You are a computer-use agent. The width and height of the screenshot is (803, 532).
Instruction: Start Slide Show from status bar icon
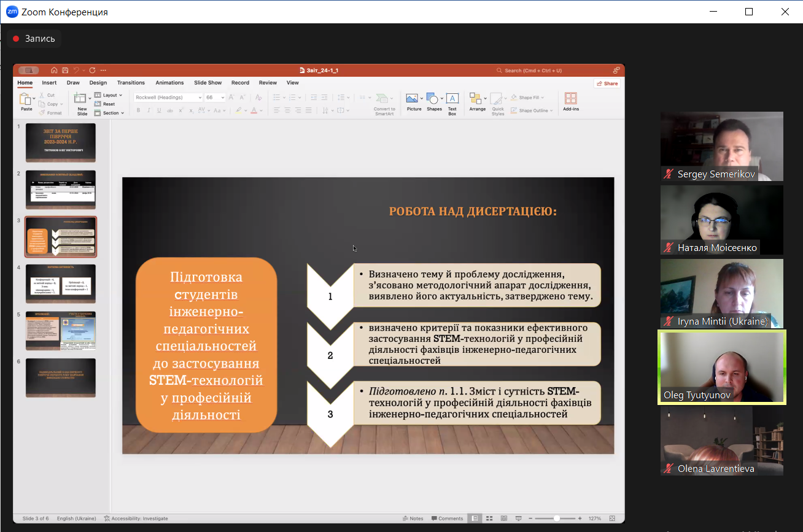point(519,519)
